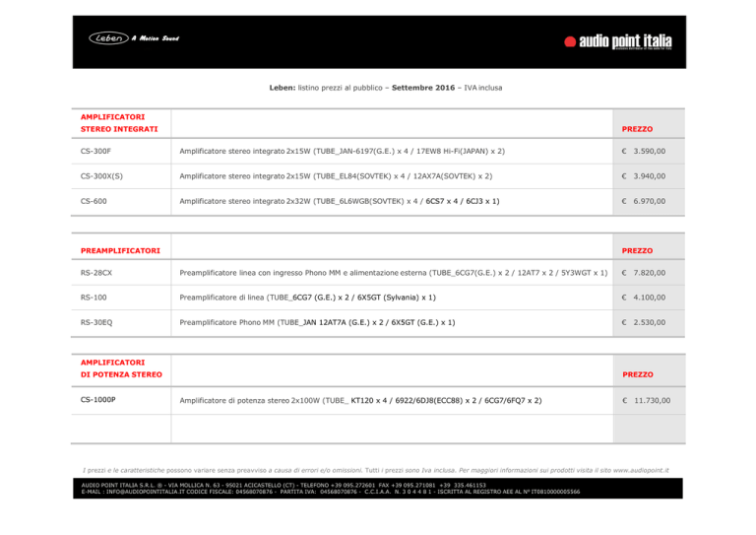Select the 'Settembre 2016' heading text
Screen dimensions: 756x535
[x=423, y=88]
